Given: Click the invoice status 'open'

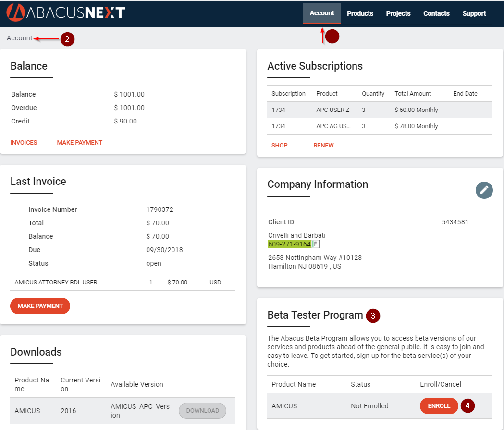Looking at the screenshot, I should [154, 264].
